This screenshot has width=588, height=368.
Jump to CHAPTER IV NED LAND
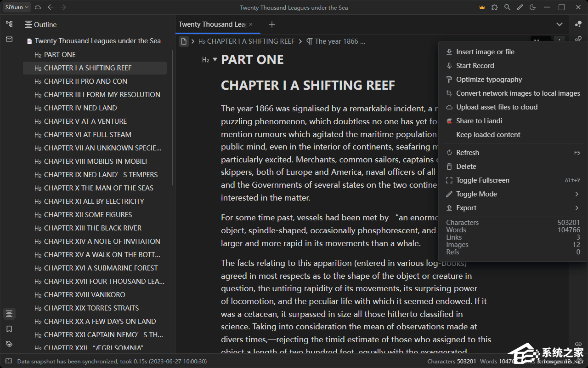(95, 108)
